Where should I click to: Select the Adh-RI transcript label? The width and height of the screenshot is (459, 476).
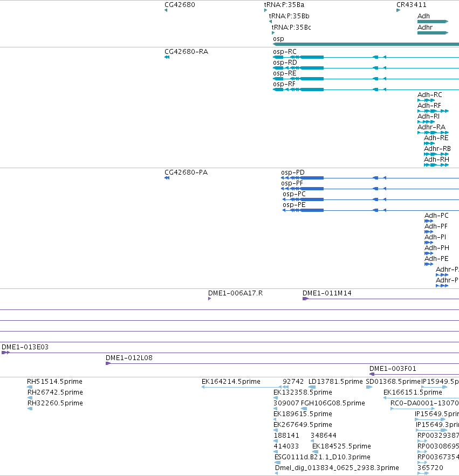point(428,116)
